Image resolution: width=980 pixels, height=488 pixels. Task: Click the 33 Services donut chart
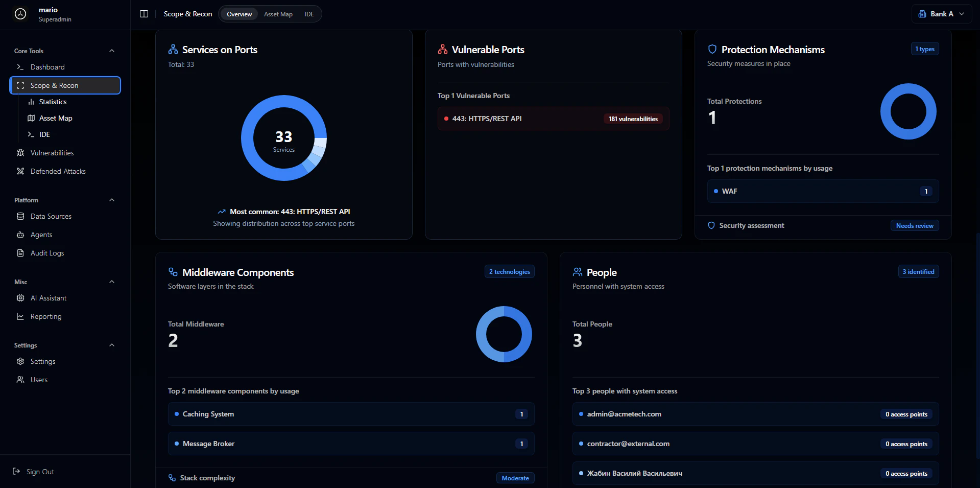[284, 138]
